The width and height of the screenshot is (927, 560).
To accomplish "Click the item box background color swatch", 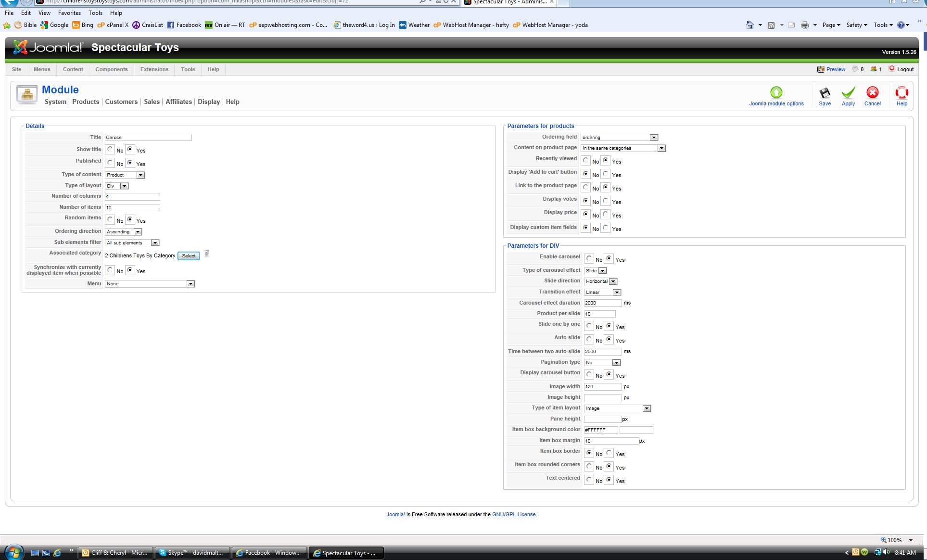I will tap(636, 430).
